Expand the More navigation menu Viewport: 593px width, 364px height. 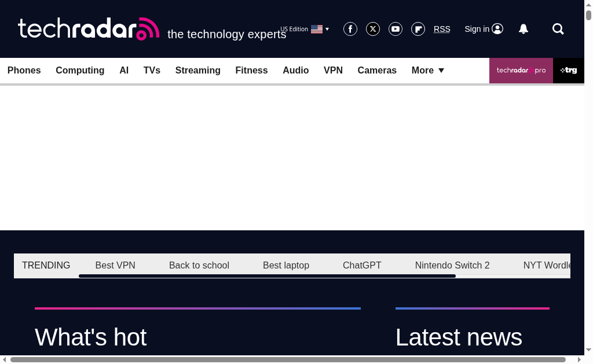tap(428, 70)
